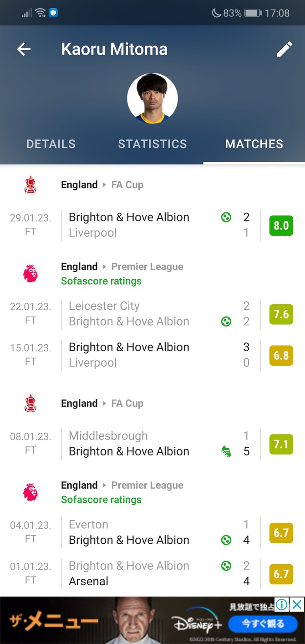The image size is (305, 644).
Task: Tap the back arrow icon
Action: tap(24, 49)
